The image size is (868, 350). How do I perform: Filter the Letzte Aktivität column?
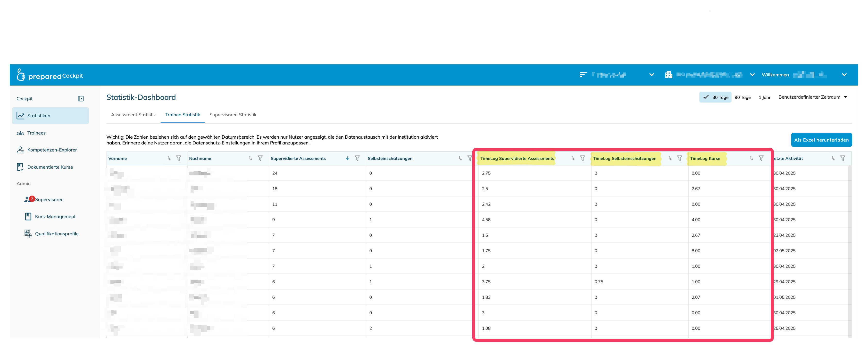pyautogui.click(x=842, y=158)
